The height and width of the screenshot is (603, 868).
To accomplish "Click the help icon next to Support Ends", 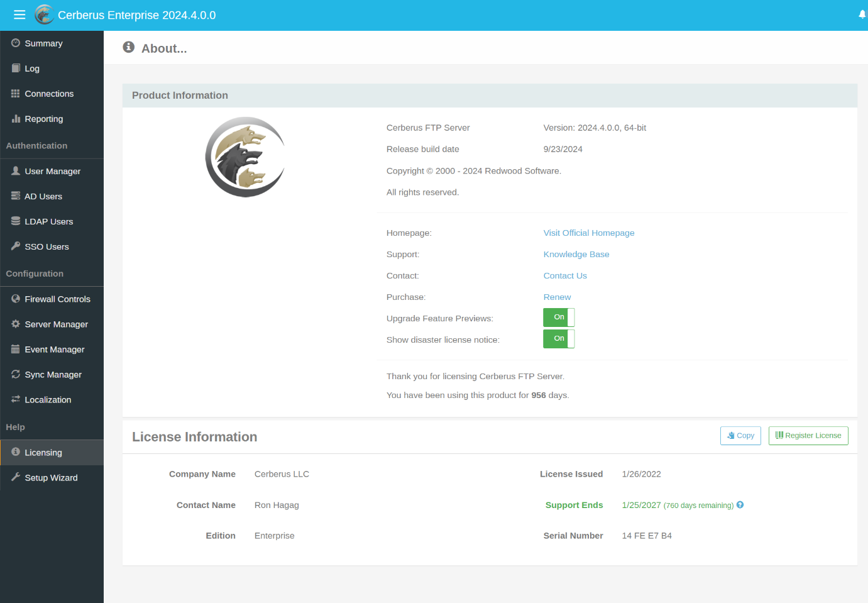I will 740,504.
